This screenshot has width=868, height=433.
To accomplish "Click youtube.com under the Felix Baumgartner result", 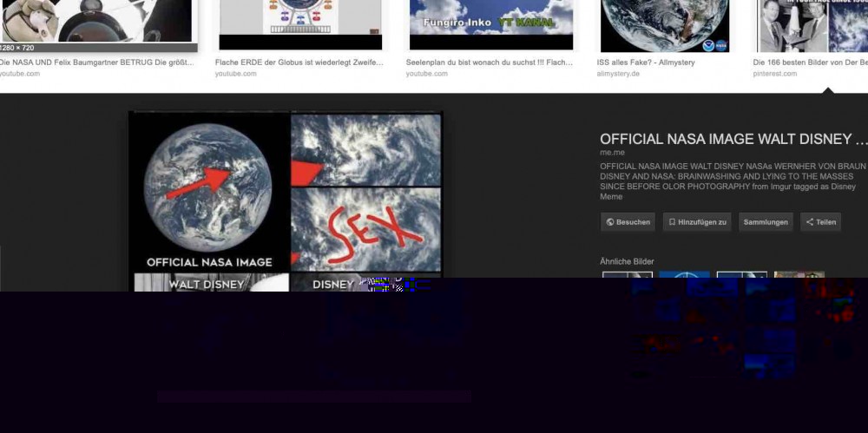I will tap(20, 74).
